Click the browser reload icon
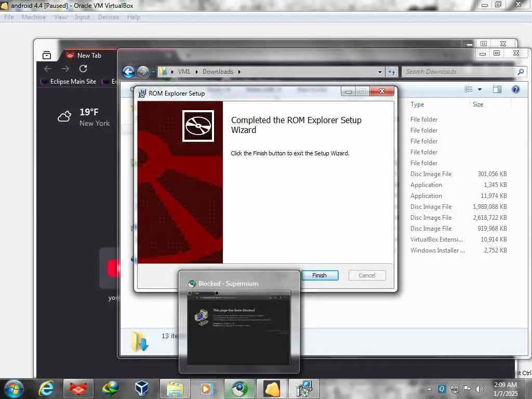The image size is (532, 399). (x=83, y=69)
